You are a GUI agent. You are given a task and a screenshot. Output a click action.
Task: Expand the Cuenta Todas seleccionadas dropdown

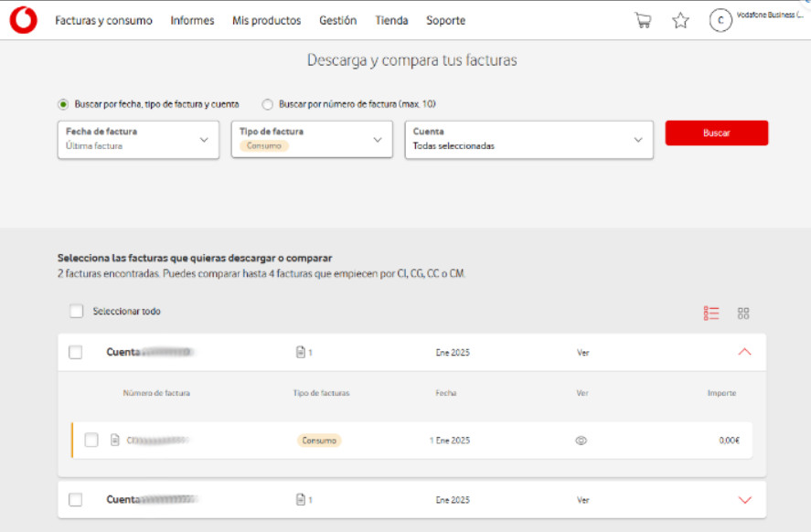(528, 139)
